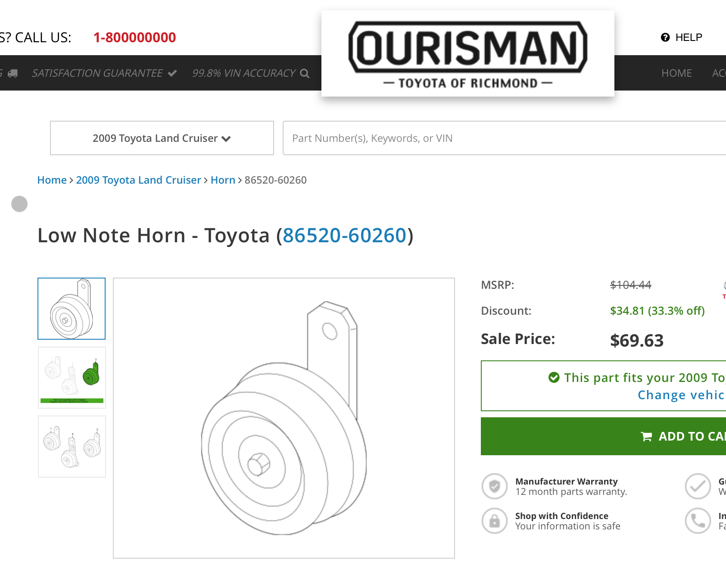Click the guarantee checkmark circle icon
This screenshot has width=726, height=588.
coord(698,486)
